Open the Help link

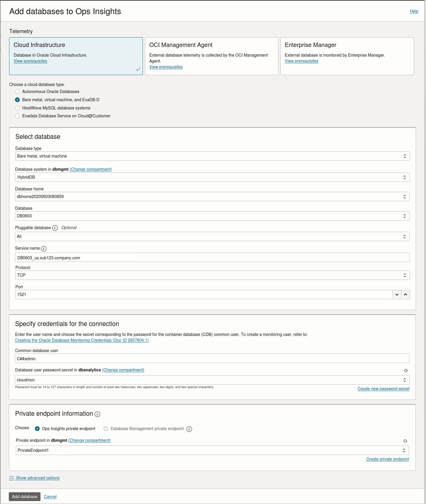coord(414,11)
